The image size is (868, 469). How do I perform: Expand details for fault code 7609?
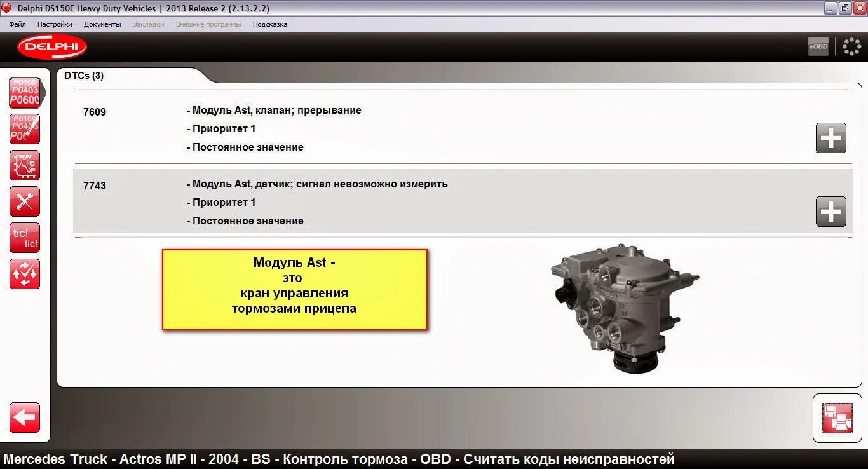tap(831, 138)
